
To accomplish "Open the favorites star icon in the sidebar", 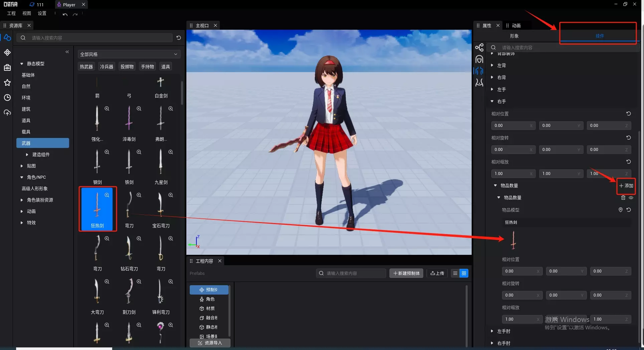I will [7, 82].
